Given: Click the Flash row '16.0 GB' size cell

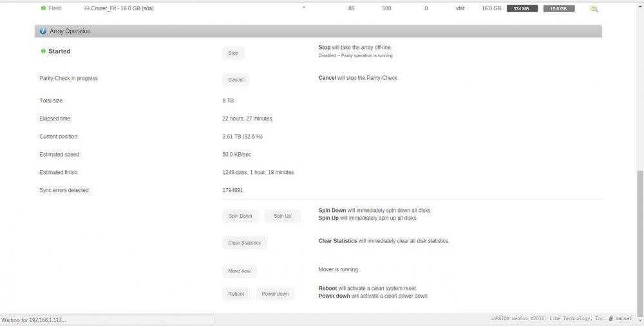Looking at the screenshot, I should pyautogui.click(x=491, y=8).
